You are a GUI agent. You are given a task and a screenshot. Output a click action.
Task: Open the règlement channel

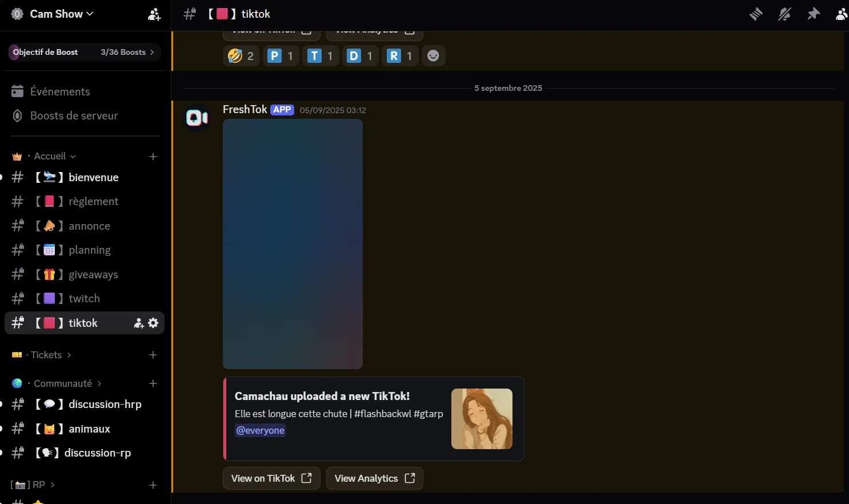[85, 201]
